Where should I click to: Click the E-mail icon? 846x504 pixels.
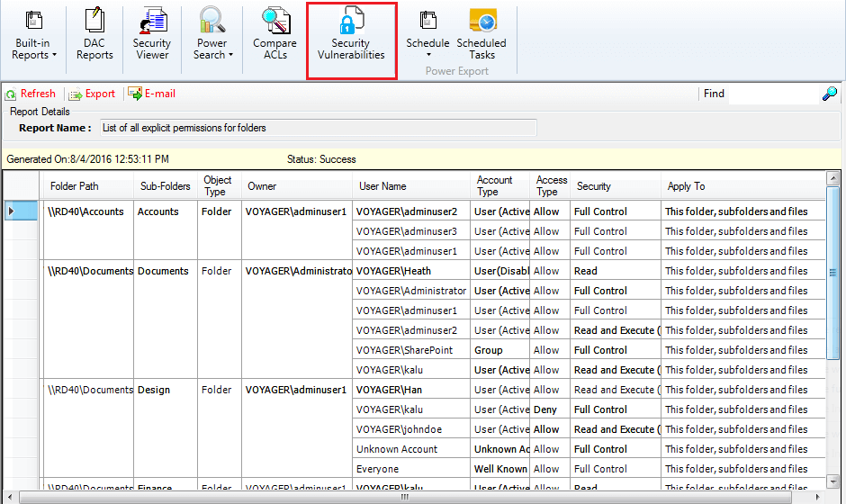point(134,94)
